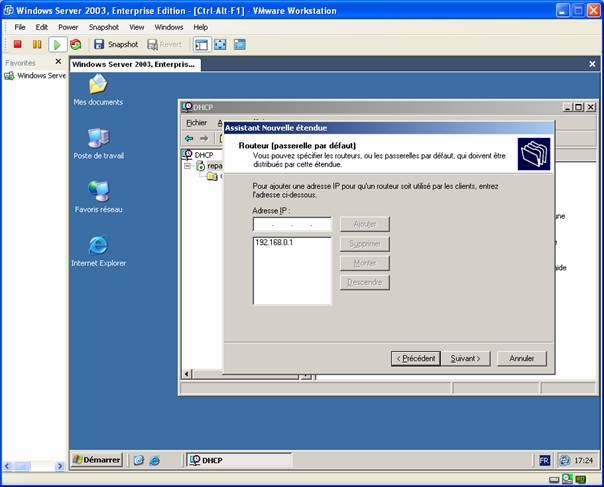This screenshot has height=487, width=604.
Task: Collapse the server node in DHCP tree
Action: [x=187, y=166]
